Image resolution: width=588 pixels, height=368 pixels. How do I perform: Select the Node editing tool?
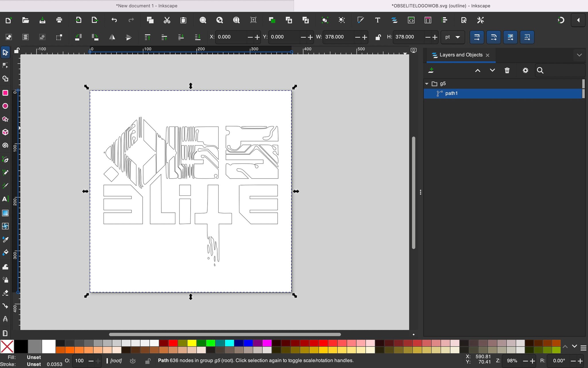point(5,66)
